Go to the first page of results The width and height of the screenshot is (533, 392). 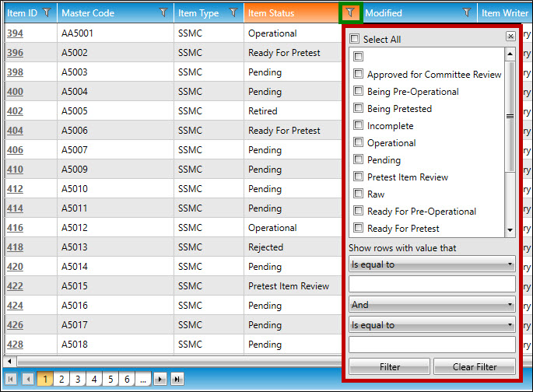click(11, 379)
